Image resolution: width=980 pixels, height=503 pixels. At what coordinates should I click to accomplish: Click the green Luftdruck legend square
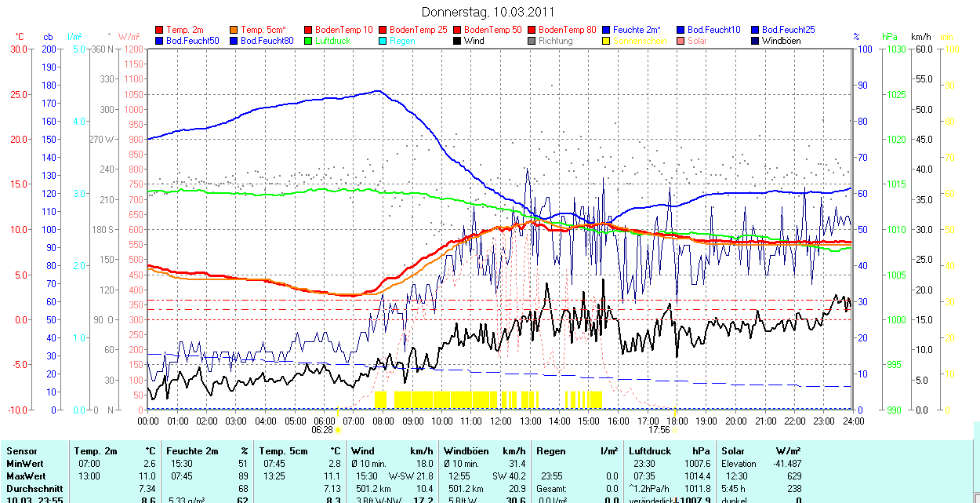pos(309,40)
